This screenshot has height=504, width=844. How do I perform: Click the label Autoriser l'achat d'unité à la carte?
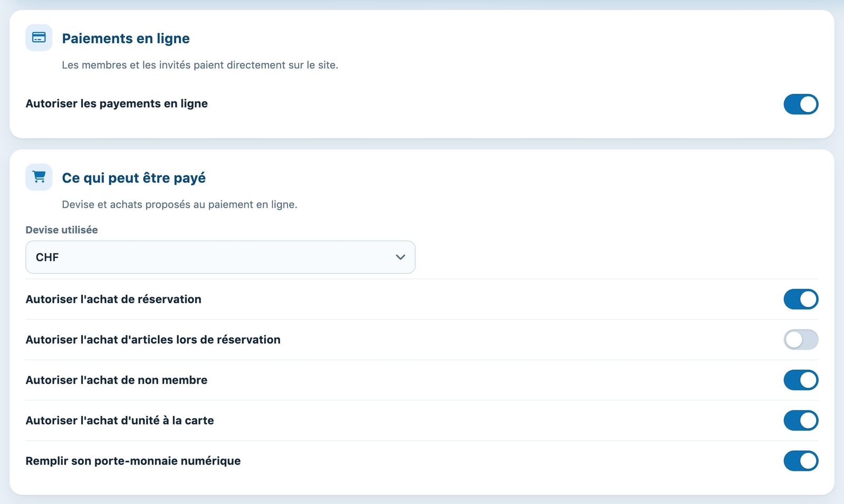point(120,421)
